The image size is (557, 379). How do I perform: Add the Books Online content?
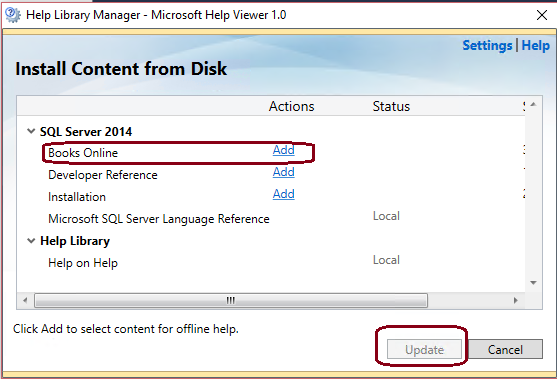[x=283, y=150]
